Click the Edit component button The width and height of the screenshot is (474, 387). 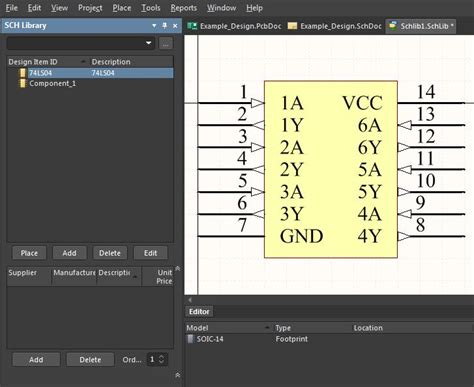(150, 253)
